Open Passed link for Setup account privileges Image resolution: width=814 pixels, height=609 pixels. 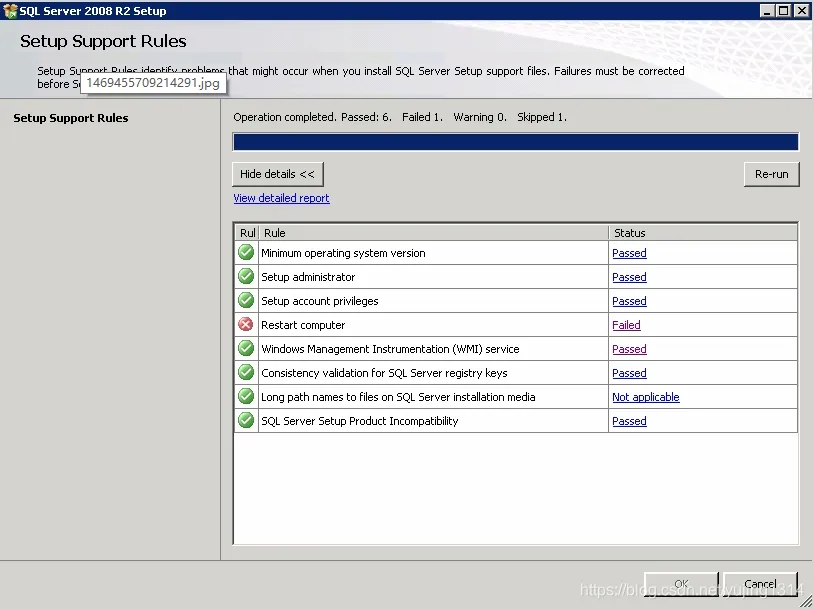click(x=629, y=301)
